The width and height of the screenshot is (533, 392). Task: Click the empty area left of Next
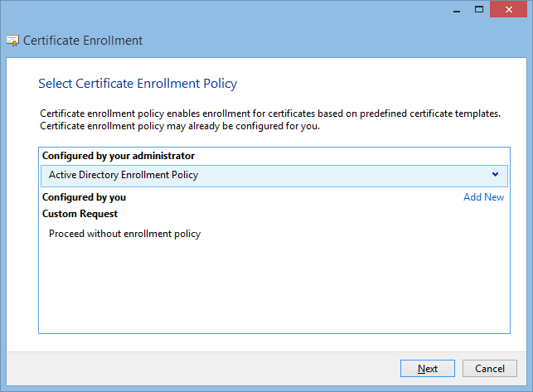[x=207, y=369]
